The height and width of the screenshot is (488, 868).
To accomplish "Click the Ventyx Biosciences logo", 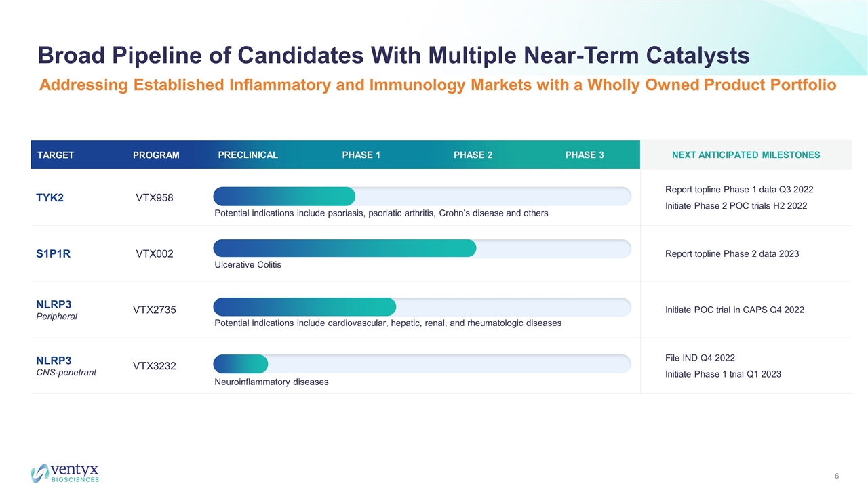I will [65, 472].
